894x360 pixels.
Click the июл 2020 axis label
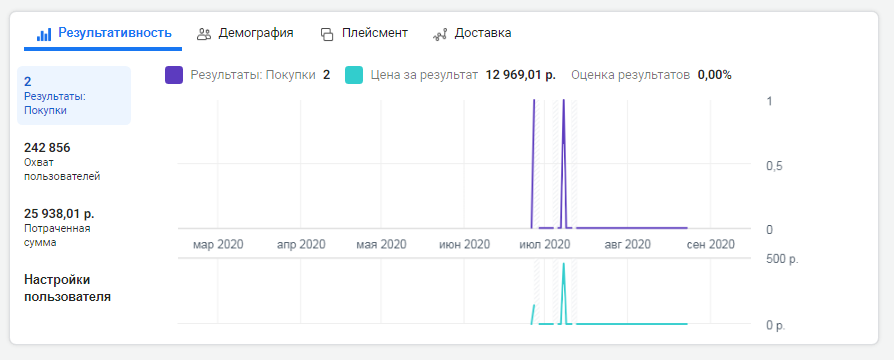point(544,245)
